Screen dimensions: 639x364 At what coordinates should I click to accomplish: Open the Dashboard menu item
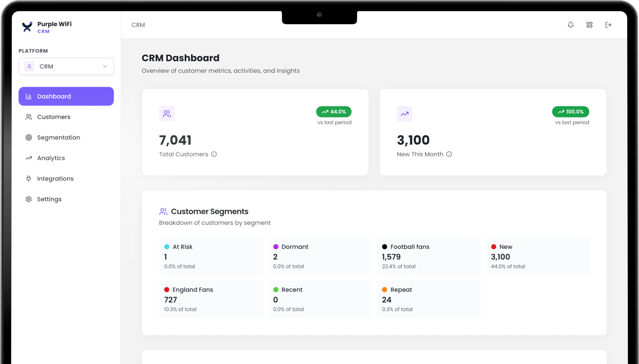[66, 96]
